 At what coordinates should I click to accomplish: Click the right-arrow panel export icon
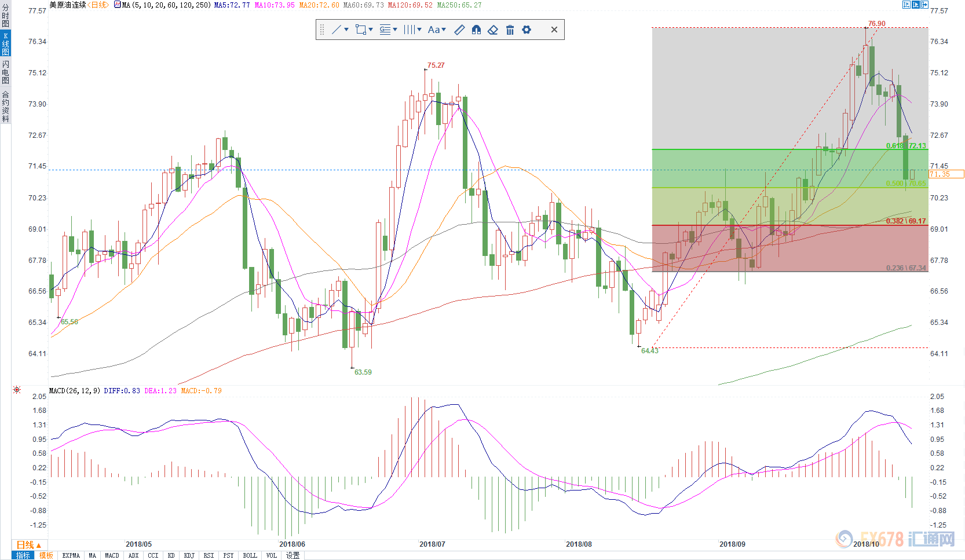click(x=925, y=5)
